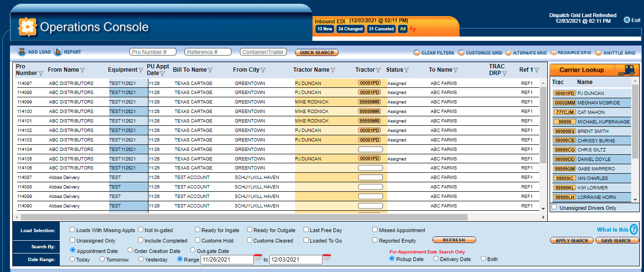Open the Ref 1 column filter

[x=536, y=70]
